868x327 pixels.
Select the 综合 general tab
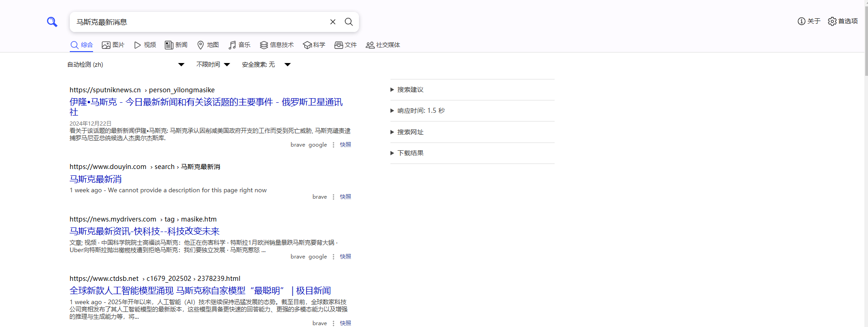(x=82, y=45)
